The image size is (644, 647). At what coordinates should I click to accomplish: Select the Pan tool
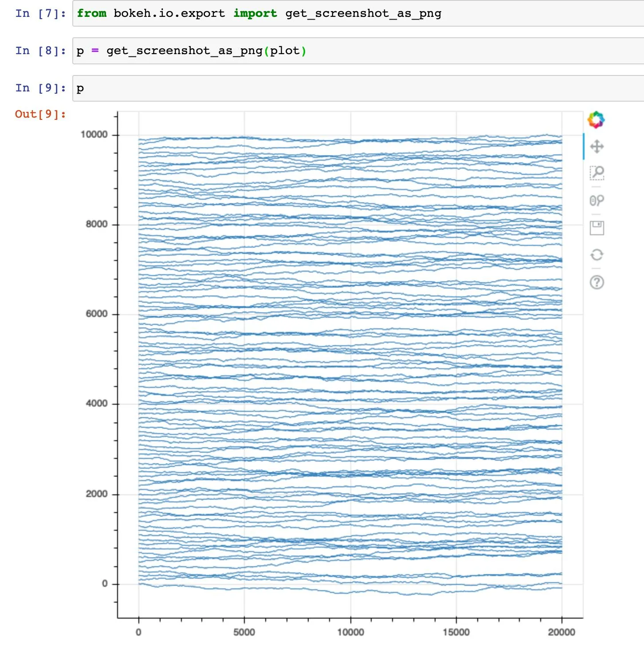(x=597, y=146)
